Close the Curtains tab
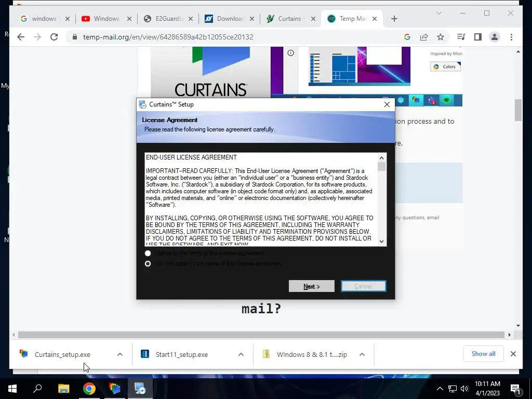The image size is (532, 399). [x=313, y=19]
